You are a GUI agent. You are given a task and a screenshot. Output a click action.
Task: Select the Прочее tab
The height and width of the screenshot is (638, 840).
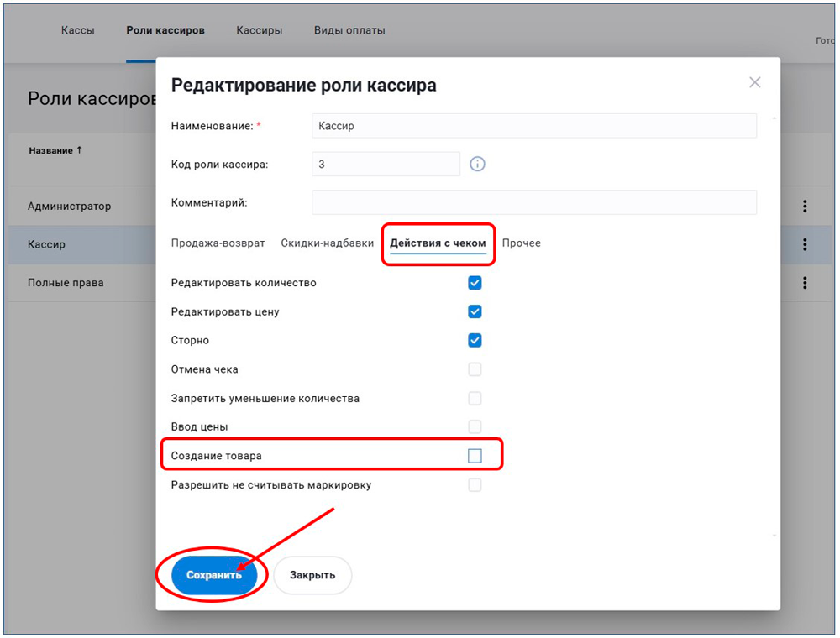pyautogui.click(x=522, y=243)
